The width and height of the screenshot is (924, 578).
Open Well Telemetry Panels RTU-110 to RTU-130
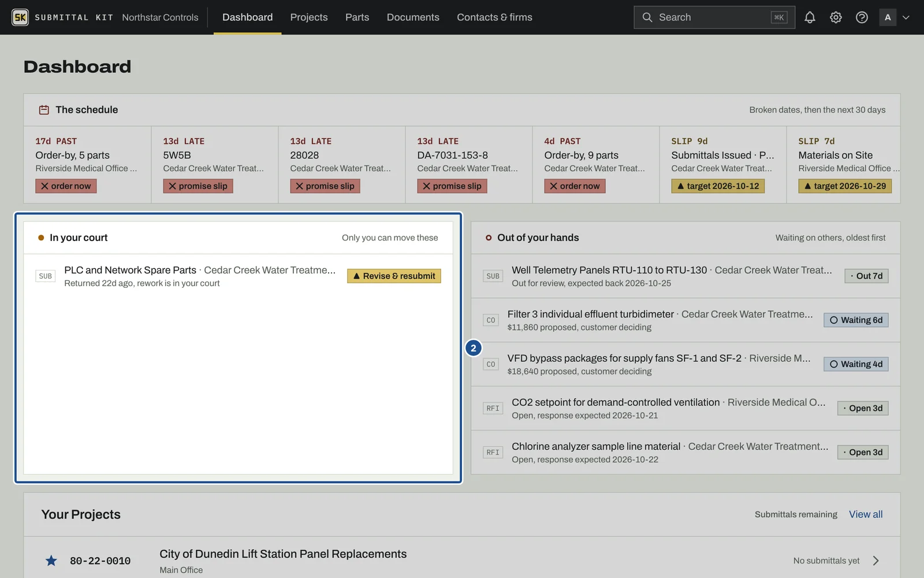tap(609, 270)
